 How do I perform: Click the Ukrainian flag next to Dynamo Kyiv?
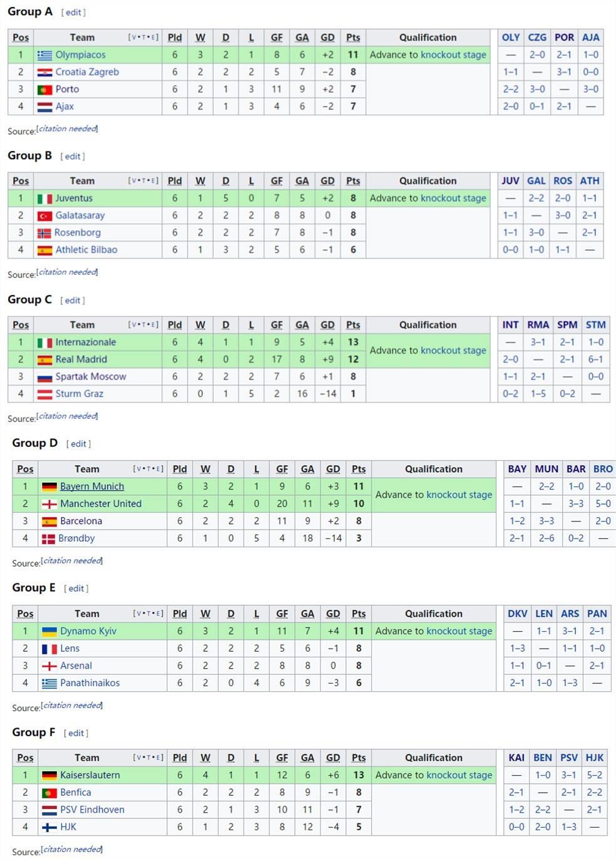pyautogui.click(x=49, y=631)
